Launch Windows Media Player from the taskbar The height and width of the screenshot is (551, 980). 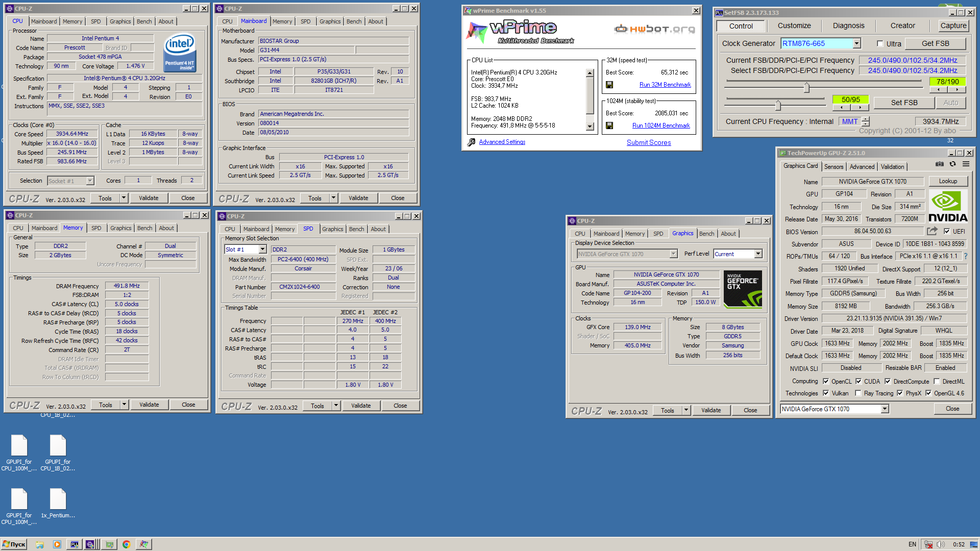point(57,544)
